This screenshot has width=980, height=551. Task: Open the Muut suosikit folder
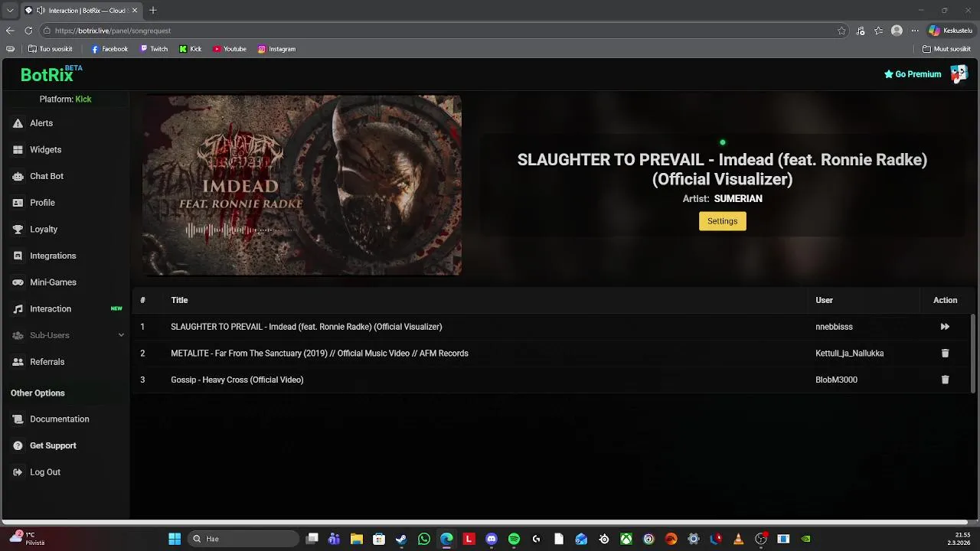coord(947,49)
